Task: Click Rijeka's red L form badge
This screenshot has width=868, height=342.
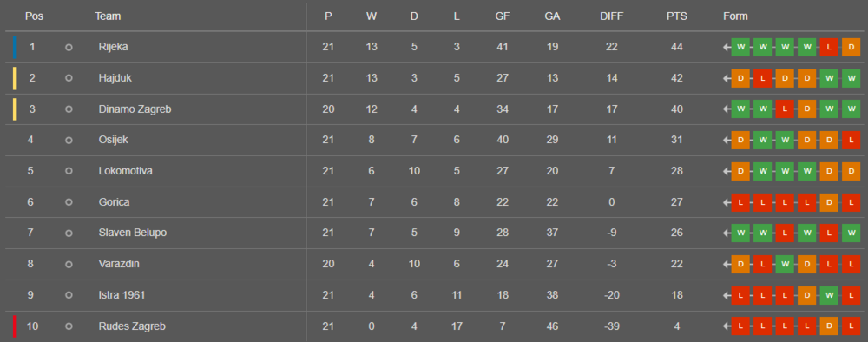Action: (829, 48)
